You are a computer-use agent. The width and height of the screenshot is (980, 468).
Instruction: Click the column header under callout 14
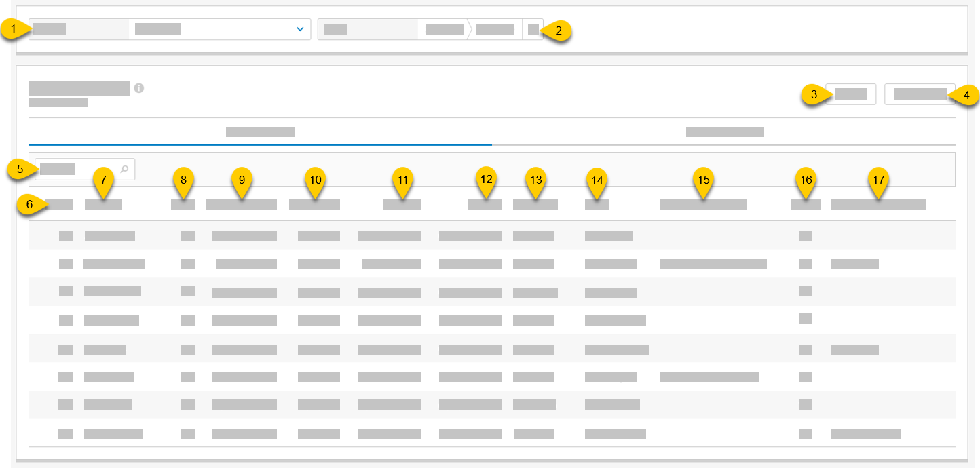click(x=597, y=204)
